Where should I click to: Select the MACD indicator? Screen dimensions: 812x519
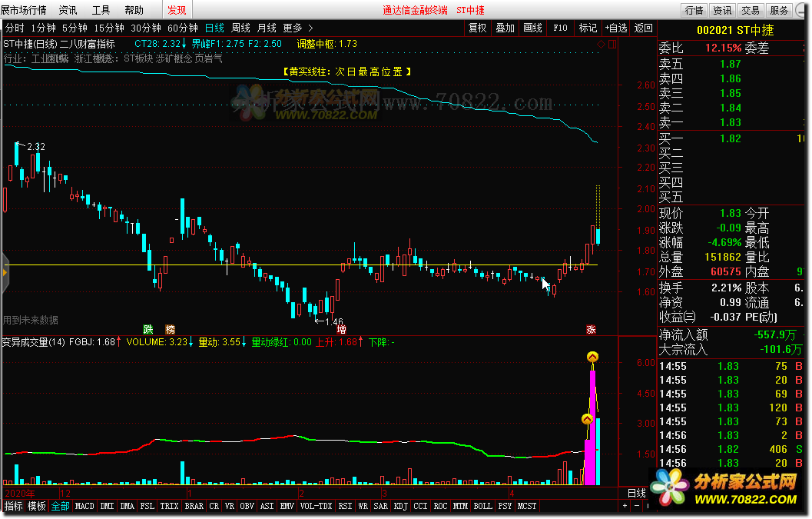coord(85,506)
